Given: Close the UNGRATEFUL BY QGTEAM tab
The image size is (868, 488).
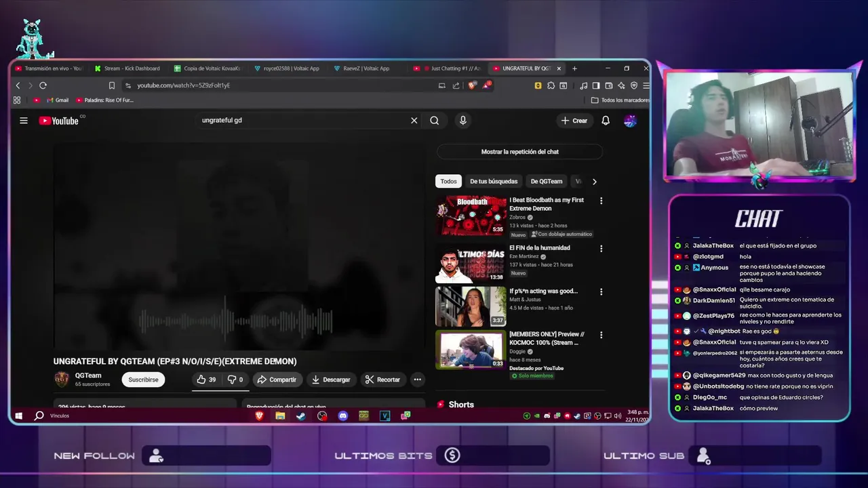Looking at the screenshot, I should coord(559,68).
